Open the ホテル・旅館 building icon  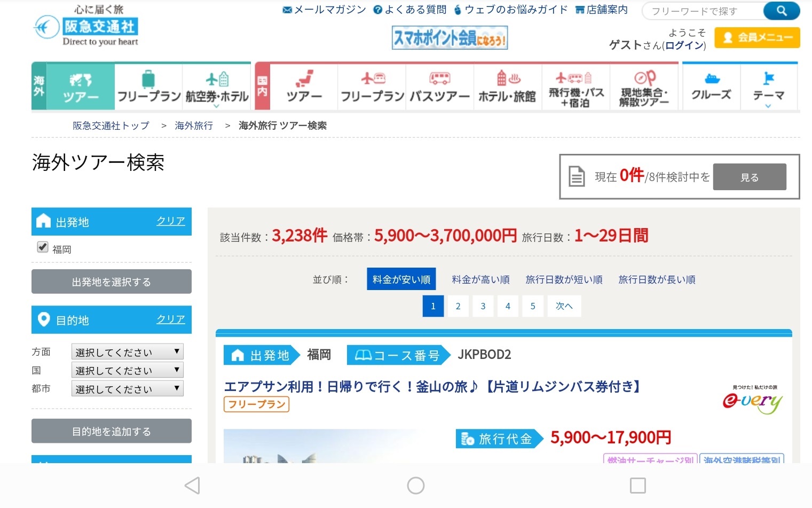click(x=507, y=87)
